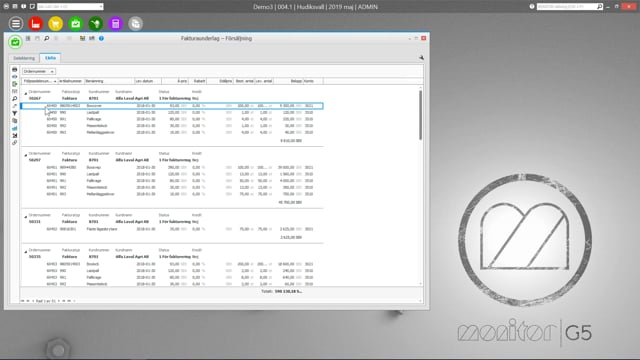Sort by the Konto column header

[x=313, y=81]
